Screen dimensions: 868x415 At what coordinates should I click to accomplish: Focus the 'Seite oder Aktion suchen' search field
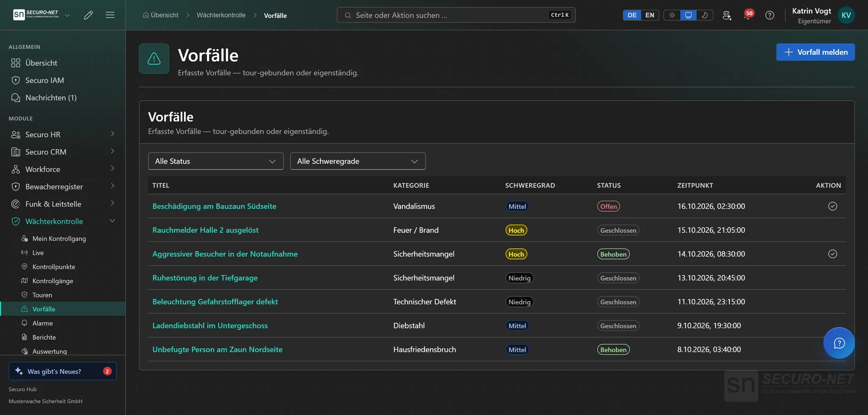click(x=456, y=15)
